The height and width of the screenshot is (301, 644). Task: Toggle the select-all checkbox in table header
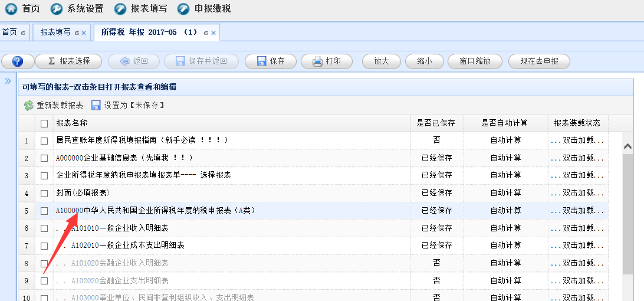44,123
